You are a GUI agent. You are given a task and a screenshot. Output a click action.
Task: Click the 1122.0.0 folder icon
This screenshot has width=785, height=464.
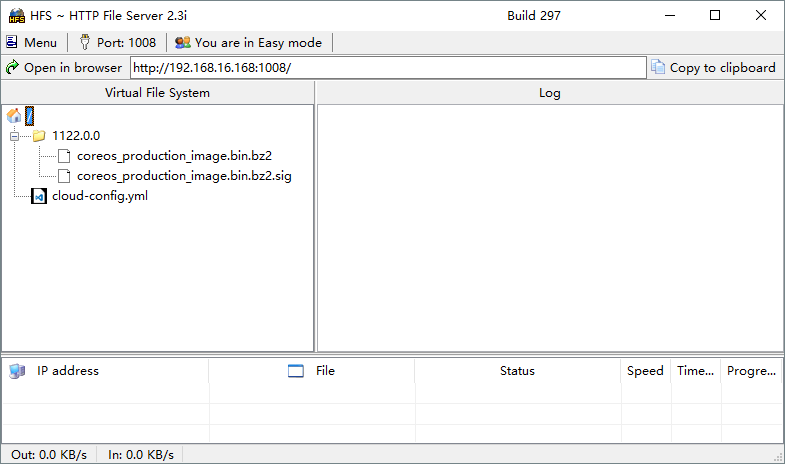pos(39,136)
